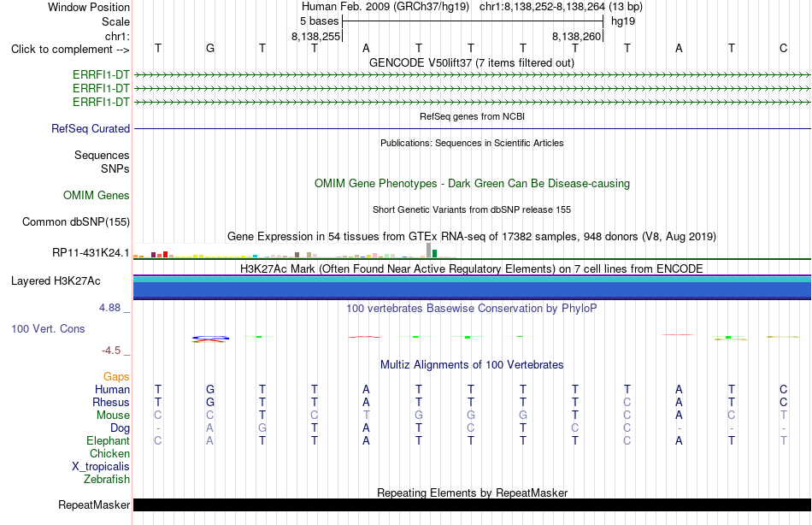
Task: Click the -4.5 conservation lower limit value
Action: (111, 351)
